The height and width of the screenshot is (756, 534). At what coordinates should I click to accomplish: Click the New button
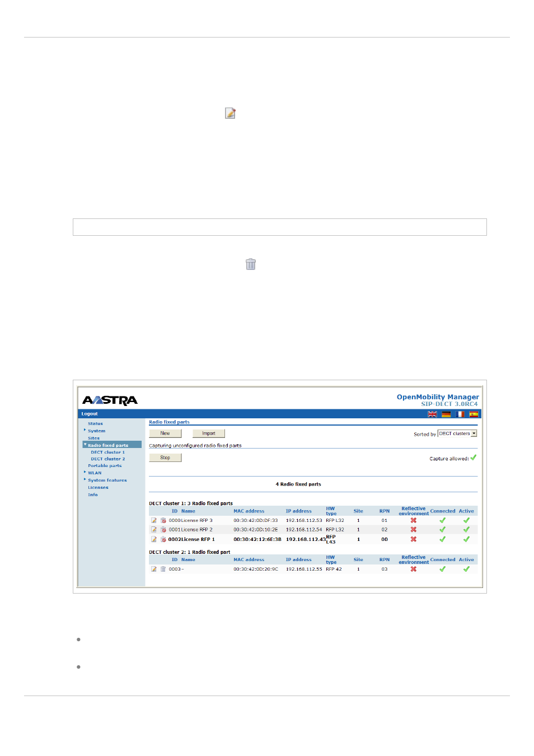(165, 433)
